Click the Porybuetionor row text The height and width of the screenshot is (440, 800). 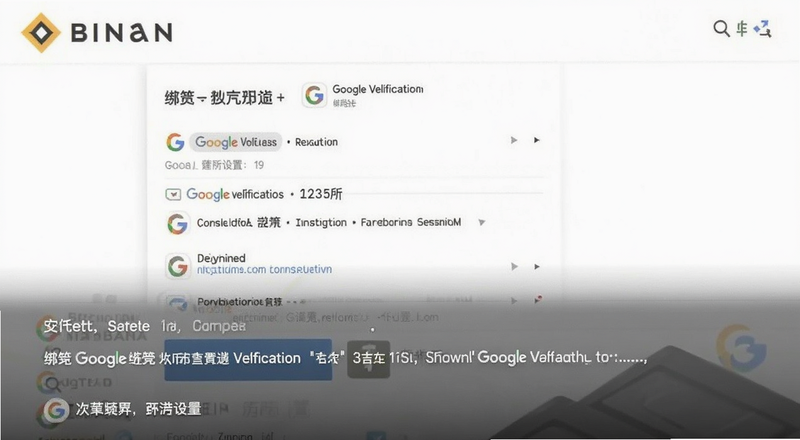coord(240,302)
